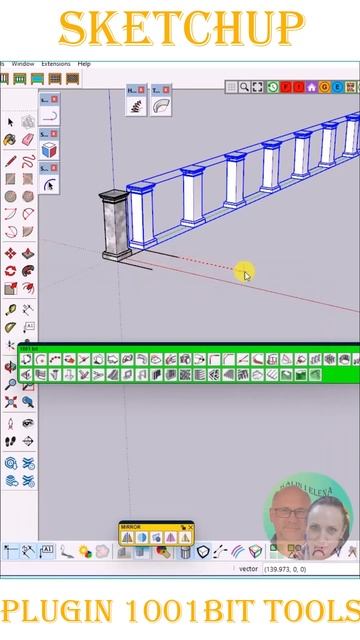Click the blue half-circle Mirror toolbar icon
The image size is (360, 640).
[x=142, y=538]
